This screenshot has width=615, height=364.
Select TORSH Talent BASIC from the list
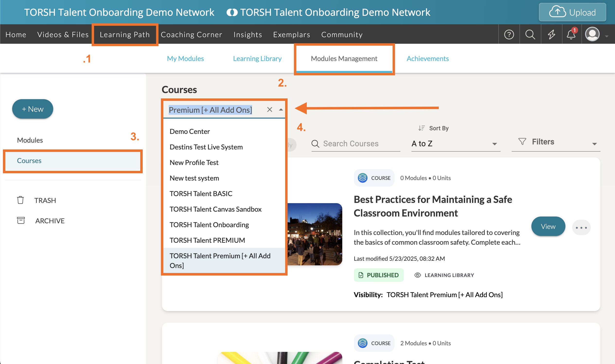(x=201, y=193)
